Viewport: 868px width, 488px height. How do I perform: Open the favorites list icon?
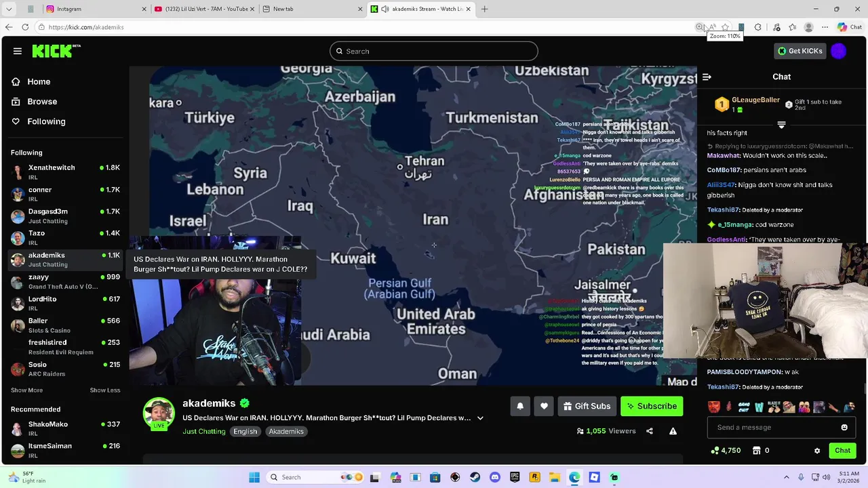(792, 27)
